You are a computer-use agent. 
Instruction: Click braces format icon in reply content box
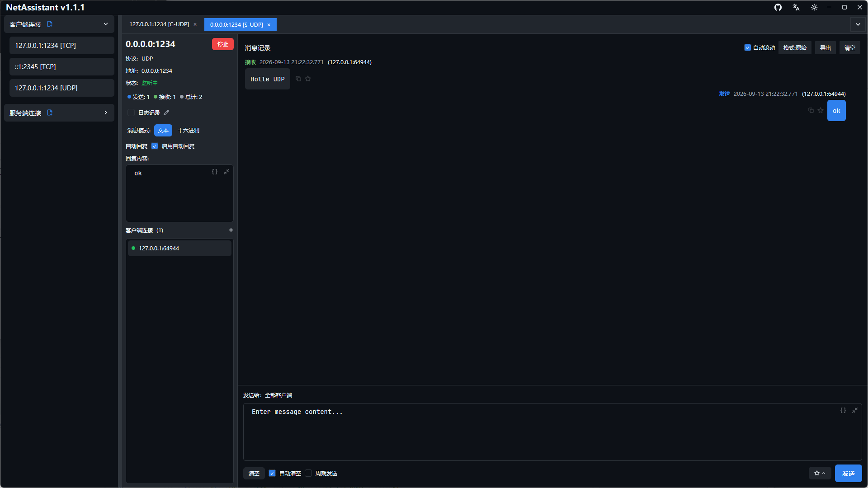coord(215,172)
